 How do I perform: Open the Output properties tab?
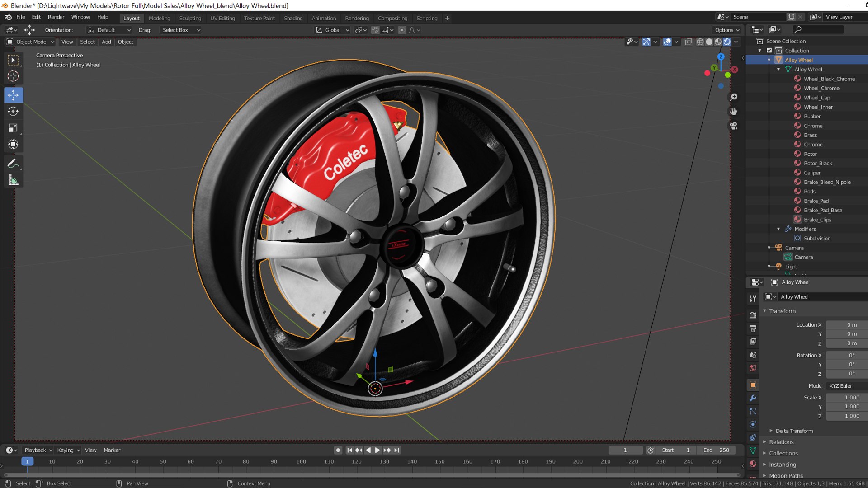(x=753, y=328)
